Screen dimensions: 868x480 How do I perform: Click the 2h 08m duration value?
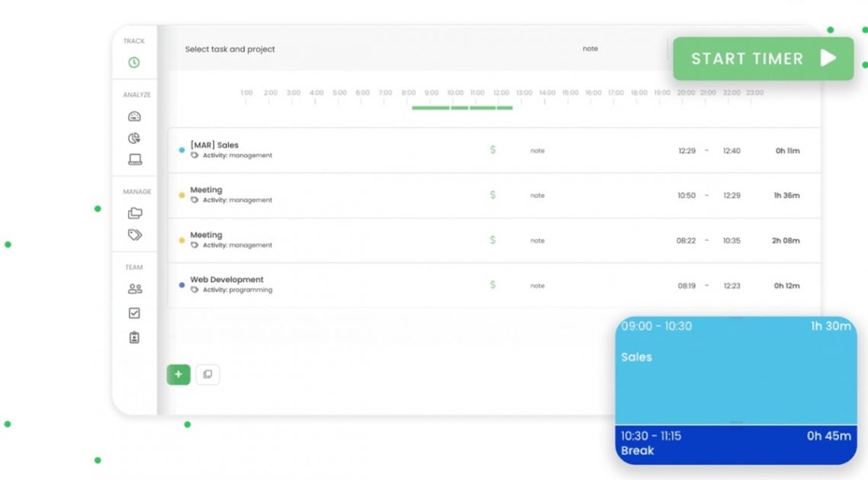pos(786,241)
